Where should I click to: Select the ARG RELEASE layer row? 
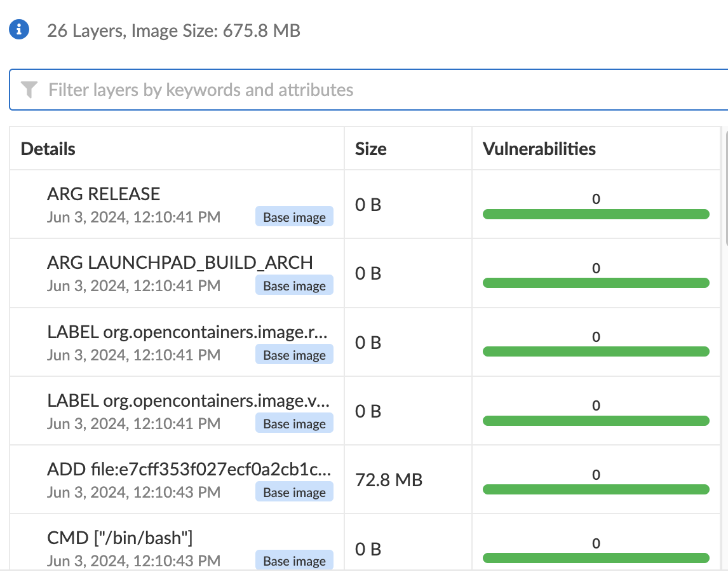click(x=104, y=194)
